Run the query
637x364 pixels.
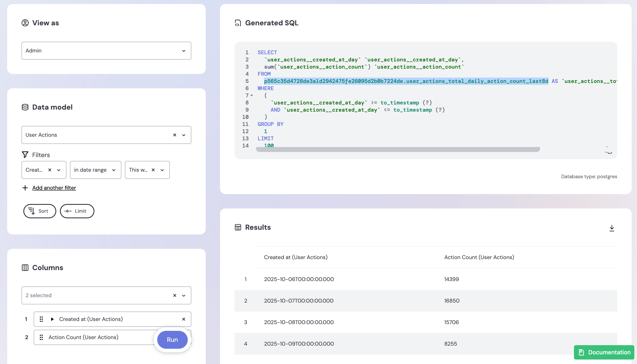click(x=172, y=340)
